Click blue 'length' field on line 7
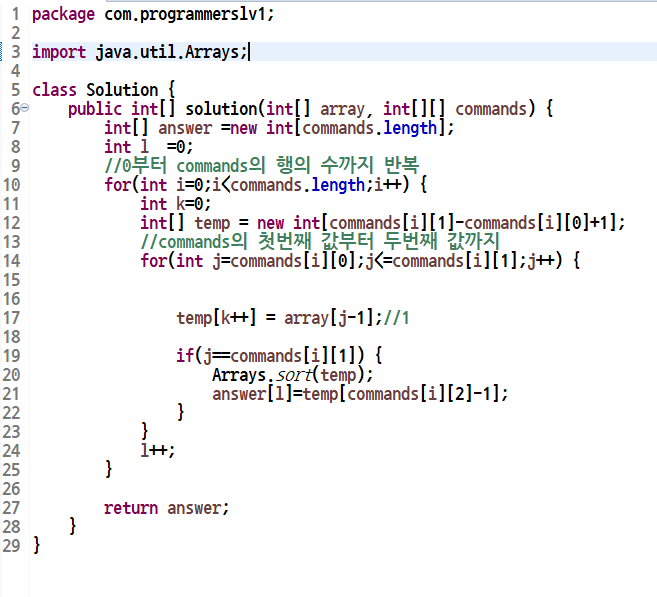Screen dimensions: 657x597 tap(410, 128)
